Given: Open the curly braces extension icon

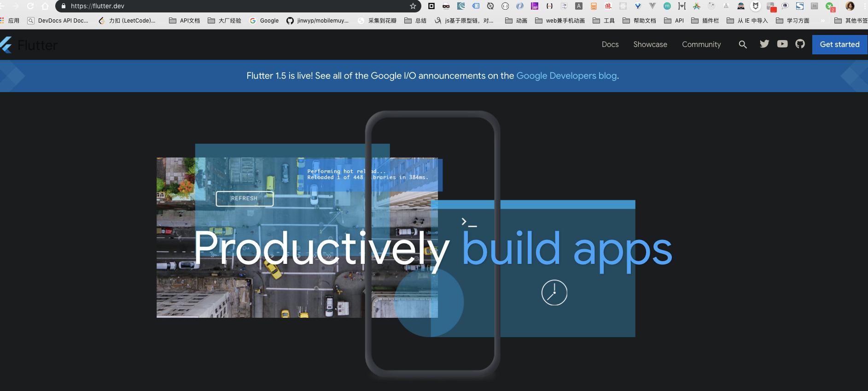Looking at the screenshot, I should tap(549, 6).
